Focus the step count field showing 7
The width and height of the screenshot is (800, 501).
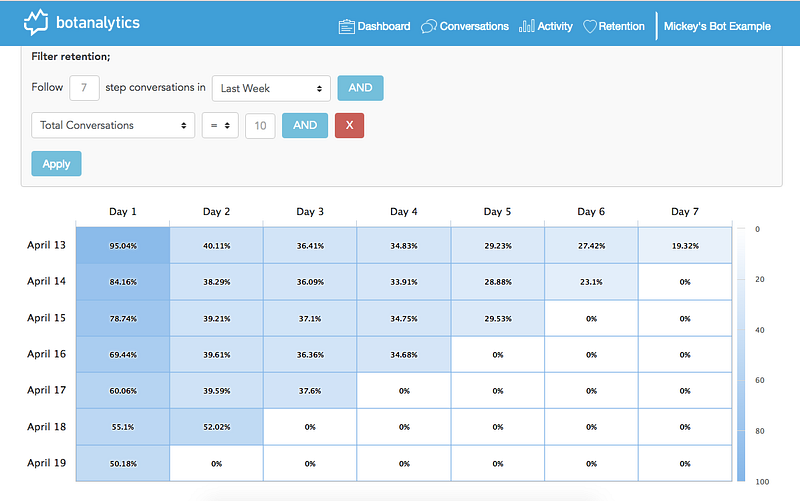tap(84, 88)
